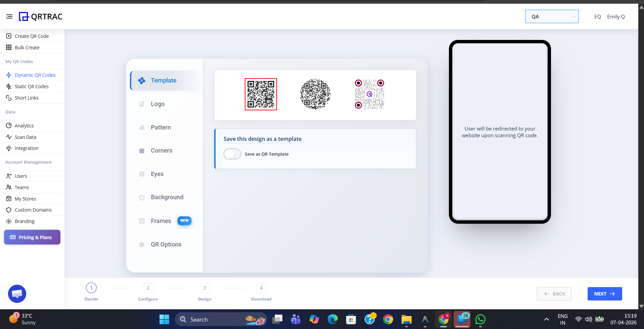Select the Scan Data section

point(25,137)
